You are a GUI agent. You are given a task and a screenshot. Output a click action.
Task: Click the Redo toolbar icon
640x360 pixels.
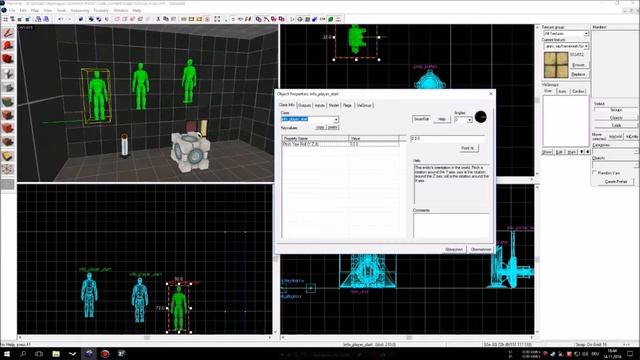pos(68,19)
